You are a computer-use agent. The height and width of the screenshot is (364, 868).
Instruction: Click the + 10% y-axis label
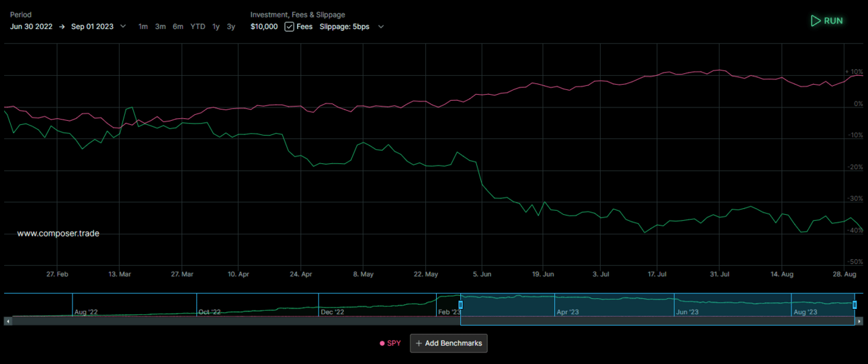point(854,72)
